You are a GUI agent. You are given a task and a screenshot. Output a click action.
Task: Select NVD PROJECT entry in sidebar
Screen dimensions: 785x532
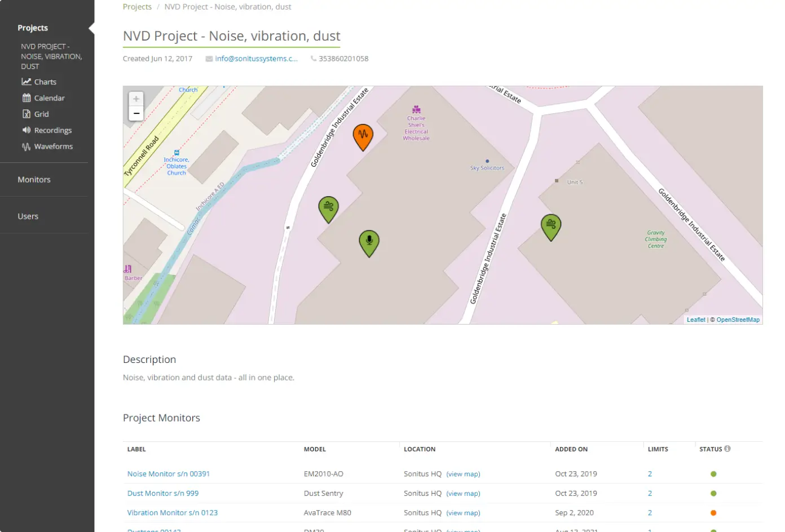51,56
